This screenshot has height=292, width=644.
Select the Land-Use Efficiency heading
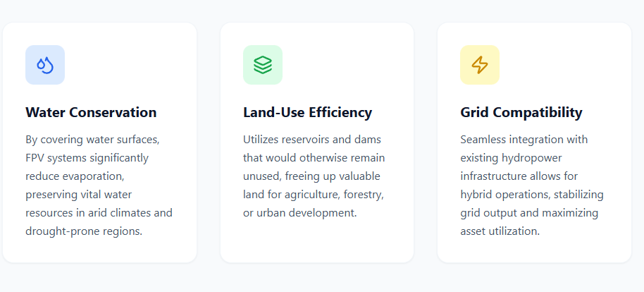point(307,112)
